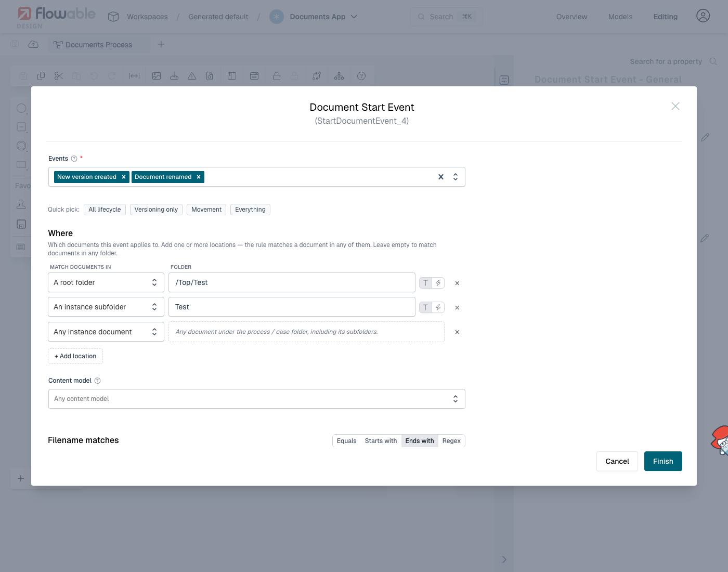
Task: Go to the Editing tab
Action: [x=666, y=17]
